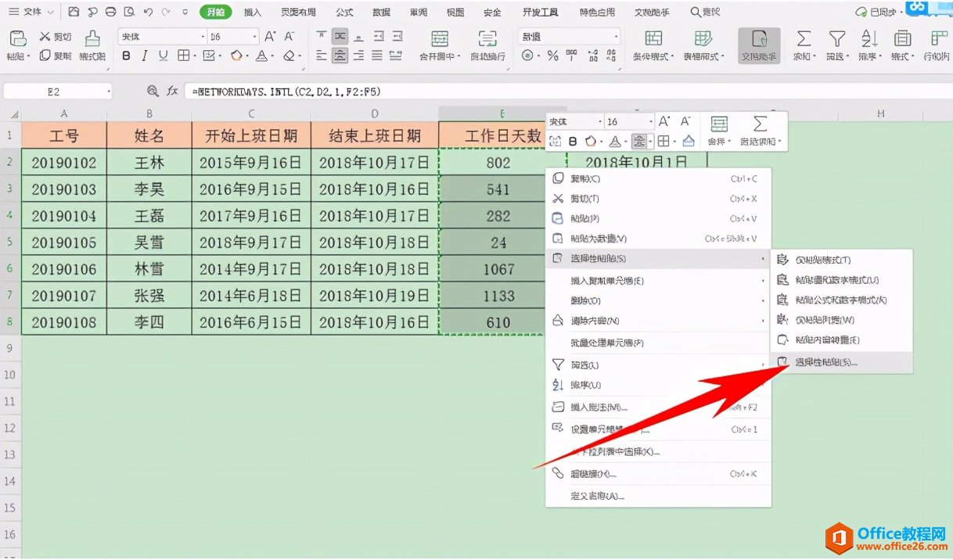The width and height of the screenshot is (953, 560).
Task: Click AutoSum in the floating mini toolbar
Action: (760, 131)
